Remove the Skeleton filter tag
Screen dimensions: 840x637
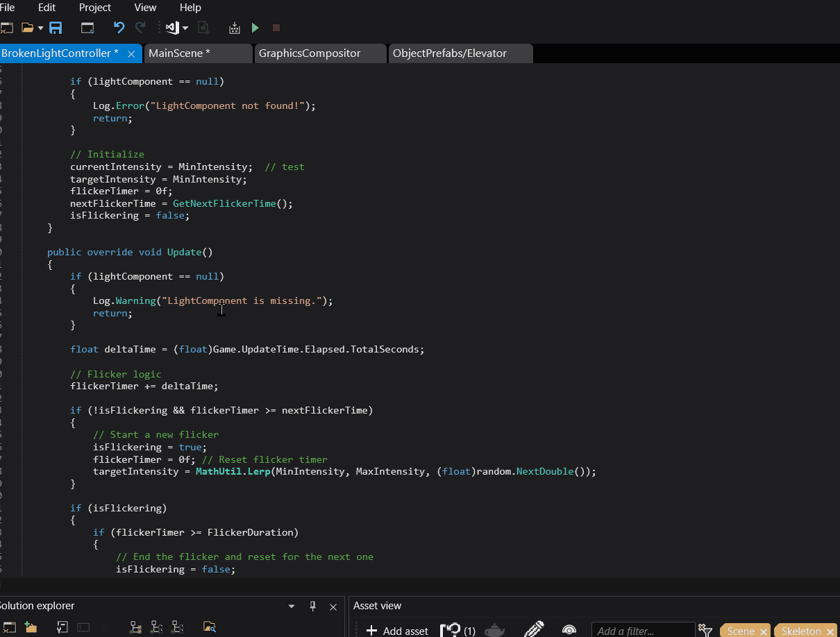click(x=830, y=631)
